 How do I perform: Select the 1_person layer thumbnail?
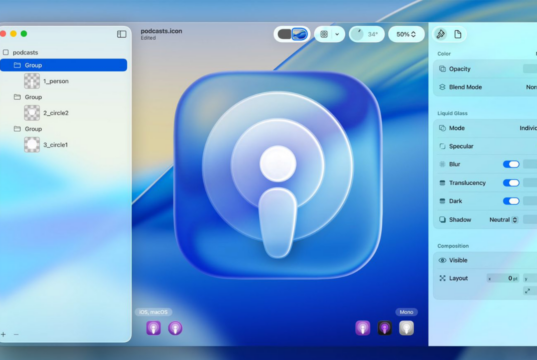[32, 81]
